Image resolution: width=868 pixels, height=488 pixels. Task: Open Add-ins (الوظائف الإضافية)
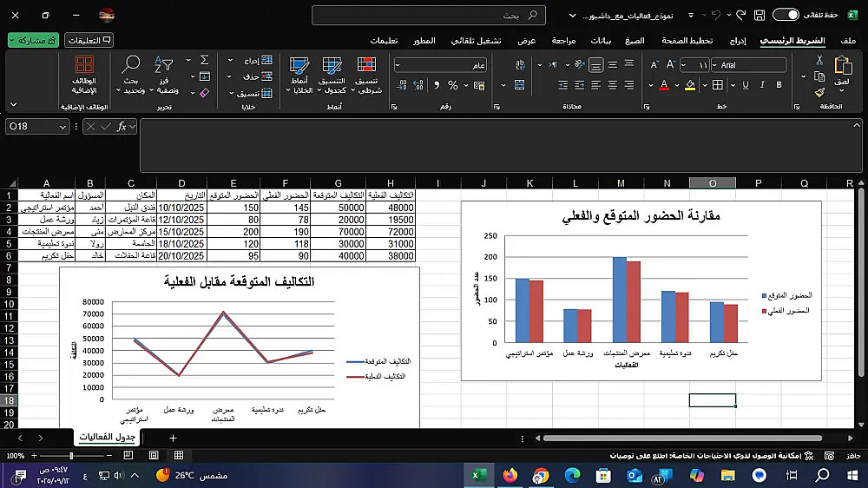tap(84, 76)
